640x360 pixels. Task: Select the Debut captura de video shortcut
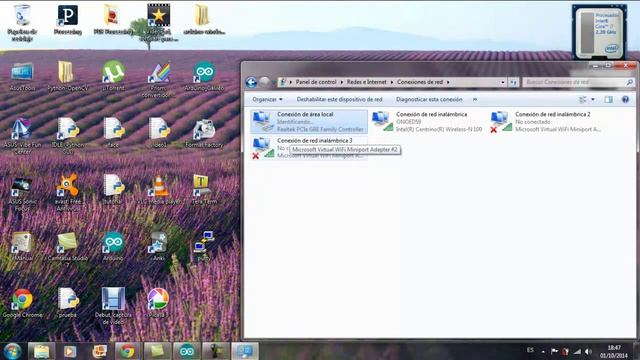tap(113, 306)
